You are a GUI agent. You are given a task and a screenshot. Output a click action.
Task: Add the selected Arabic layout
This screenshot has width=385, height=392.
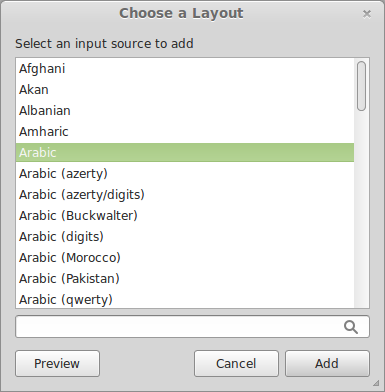click(x=327, y=363)
